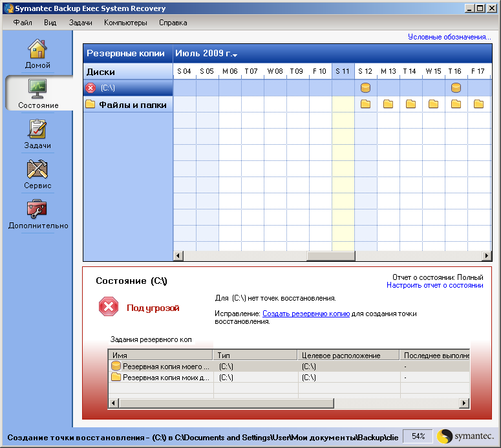Image resolution: width=501 pixels, height=448 pixels.
Task: Click folder backup icon on W 15 column
Action: click(x=434, y=104)
